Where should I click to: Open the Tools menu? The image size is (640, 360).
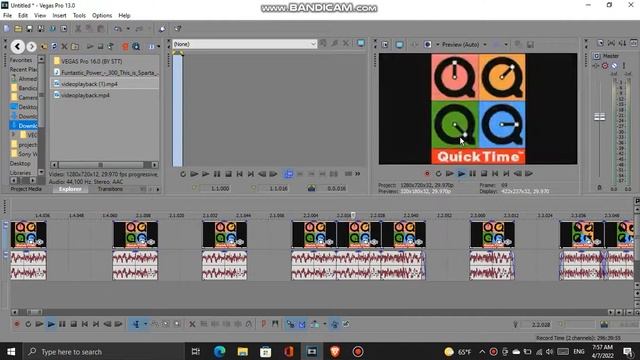coord(79,16)
